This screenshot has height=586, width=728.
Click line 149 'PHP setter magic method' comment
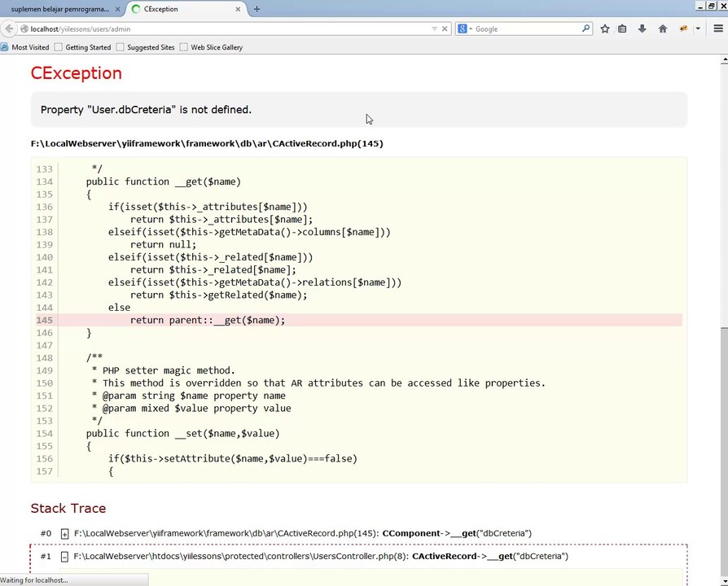tap(164, 370)
